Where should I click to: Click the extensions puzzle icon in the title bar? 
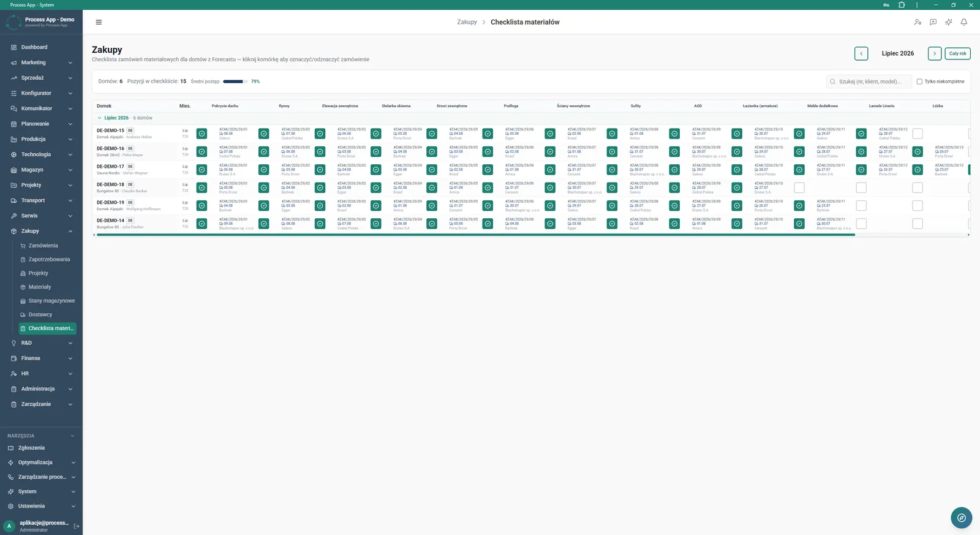(x=902, y=5)
